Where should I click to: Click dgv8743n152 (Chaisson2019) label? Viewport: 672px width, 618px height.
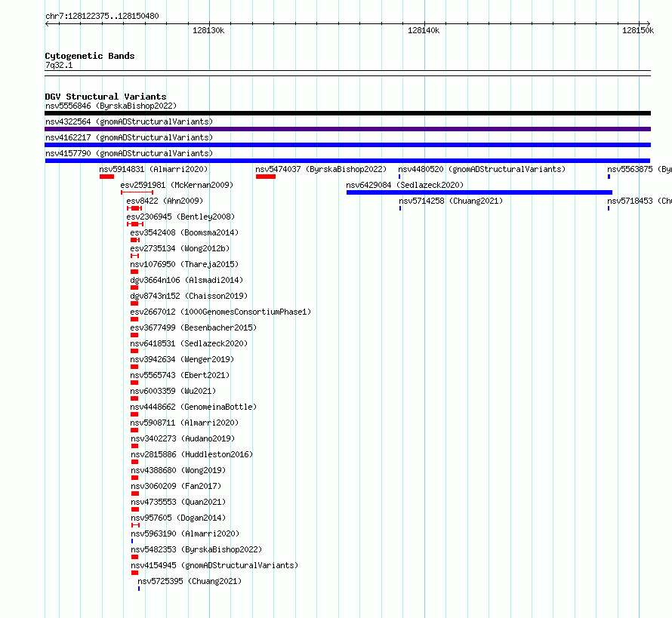pyautogui.click(x=189, y=296)
